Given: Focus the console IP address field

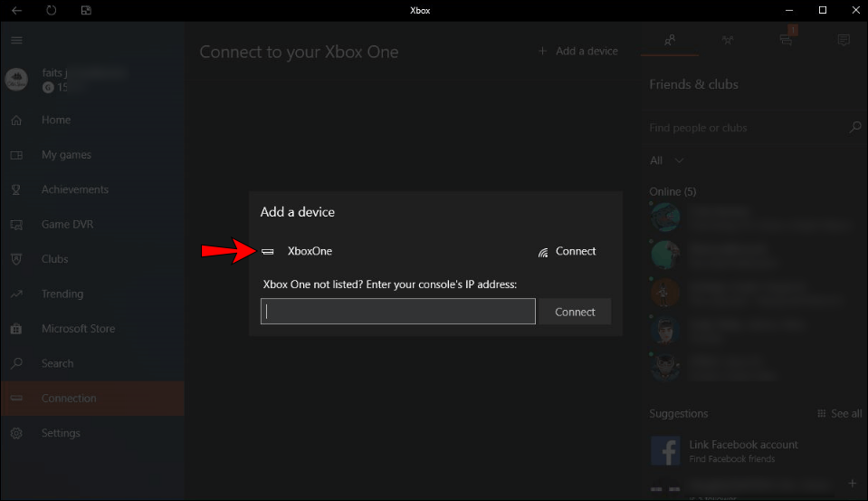Looking at the screenshot, I should pos(398,311).
